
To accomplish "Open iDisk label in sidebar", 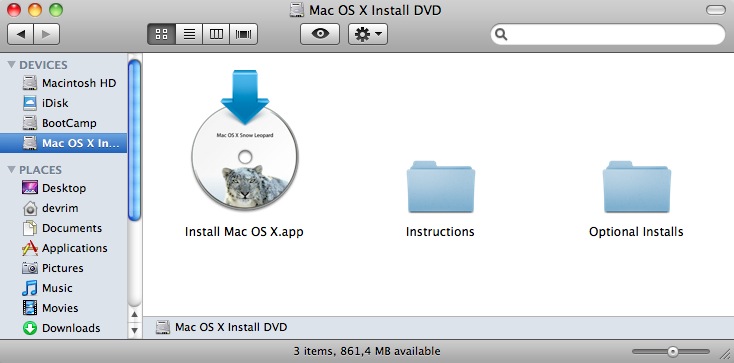I will pyautogui.click(x=55, y=103).
